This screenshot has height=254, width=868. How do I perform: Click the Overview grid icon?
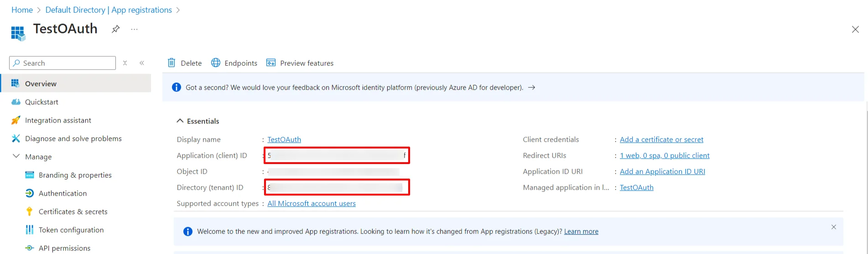pyautogui.click(x=16, y=83)
